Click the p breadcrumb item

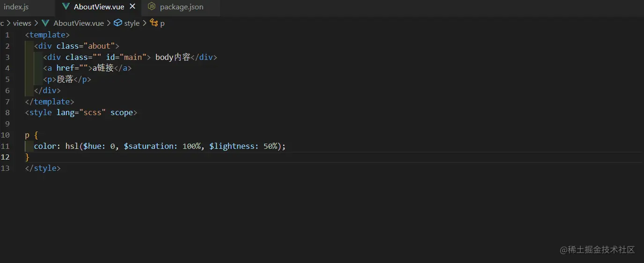[162, 23]
